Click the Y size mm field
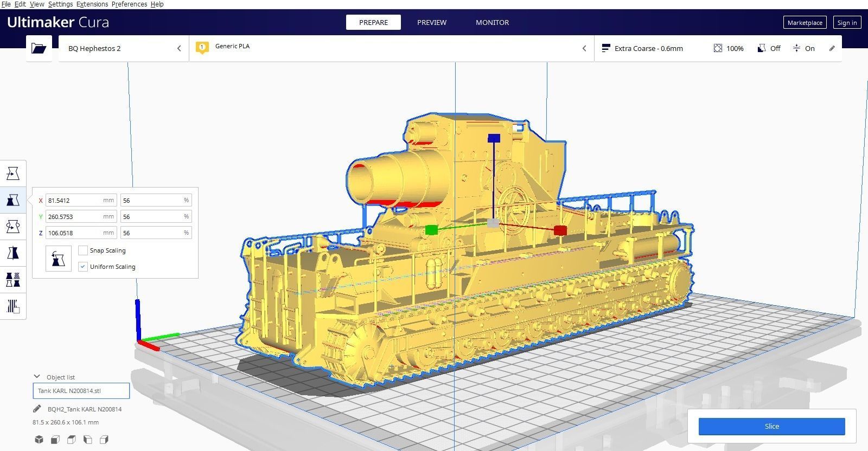The height and width of the screenshot is (451, 868). pyautogui.click(x=81, y=216)
